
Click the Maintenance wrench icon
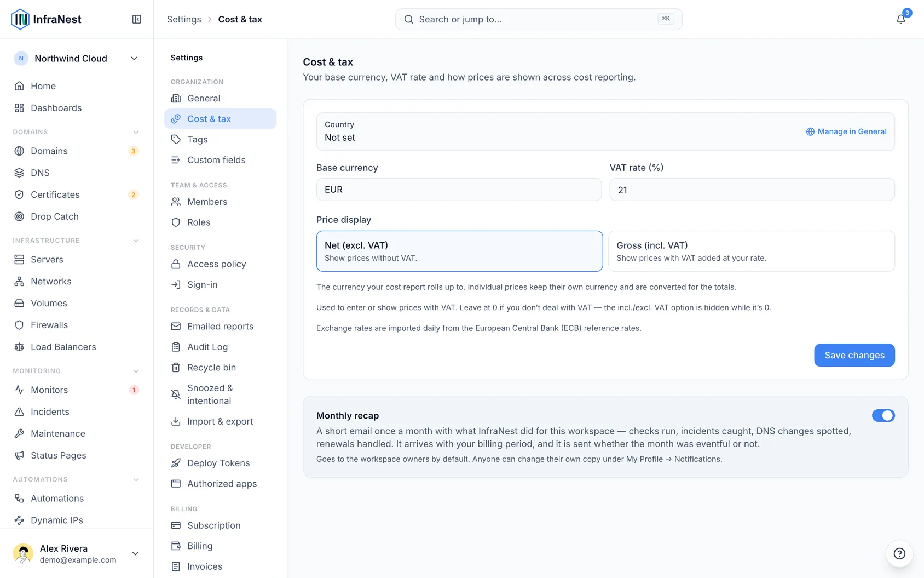point(19,433)
